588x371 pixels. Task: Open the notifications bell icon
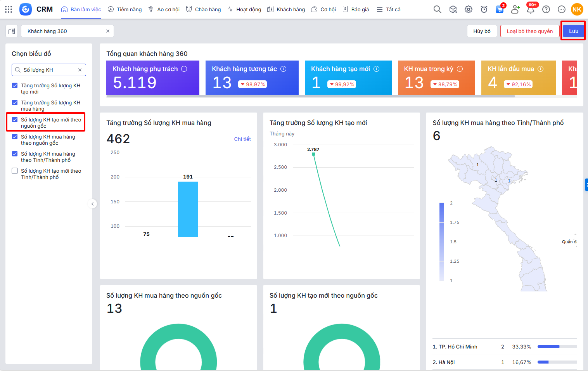[531, 9]
